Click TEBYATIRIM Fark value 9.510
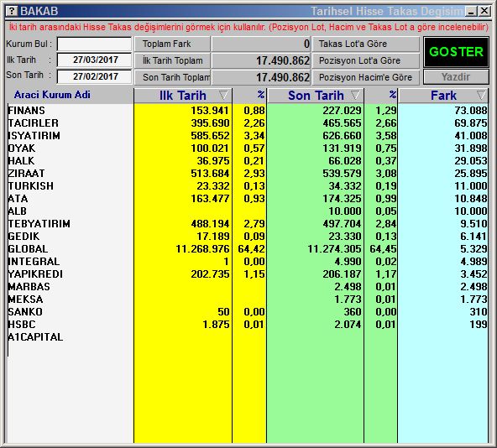The height and width of the screenshot is (448, 497). pyautogui.click(x=473, y=224)
